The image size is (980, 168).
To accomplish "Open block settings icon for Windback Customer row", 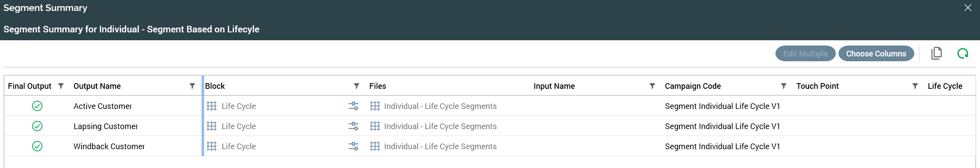I will coord(353,146).
